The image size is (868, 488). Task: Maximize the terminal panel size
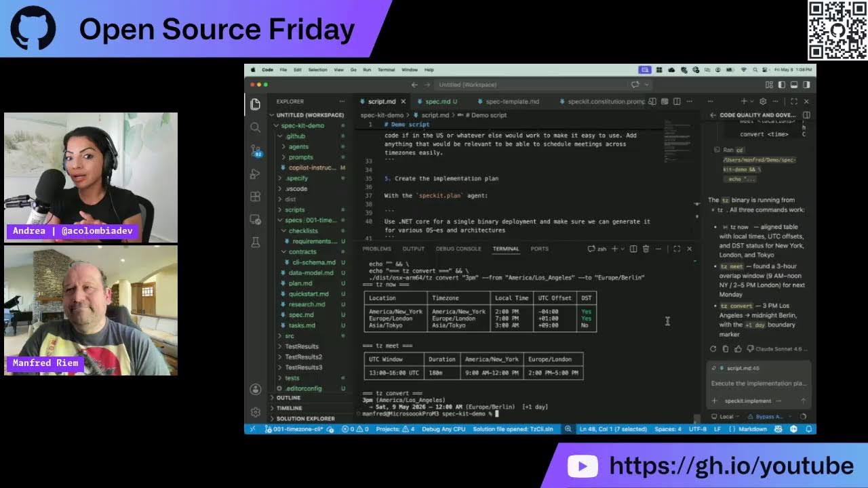pos(677,249)
